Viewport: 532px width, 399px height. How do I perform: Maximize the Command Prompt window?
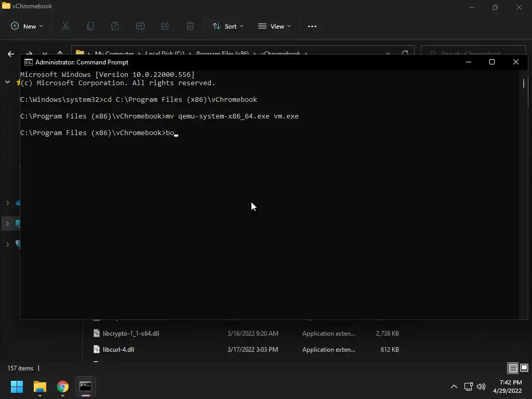[492, 62]
